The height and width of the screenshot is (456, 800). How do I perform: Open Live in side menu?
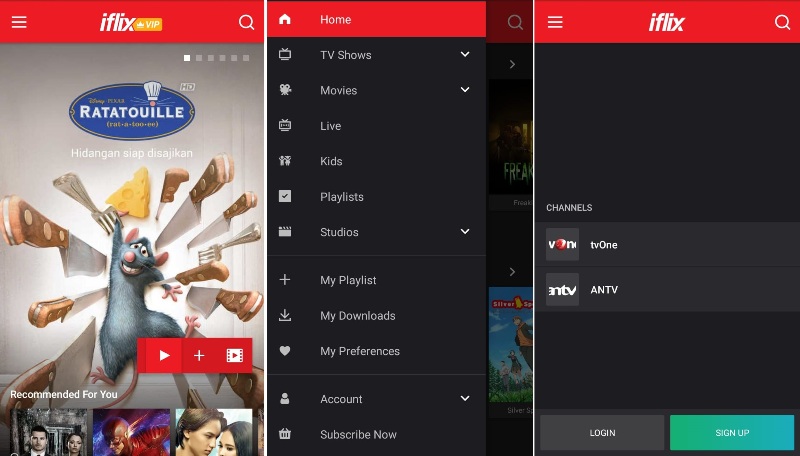[x=377, y=125]
